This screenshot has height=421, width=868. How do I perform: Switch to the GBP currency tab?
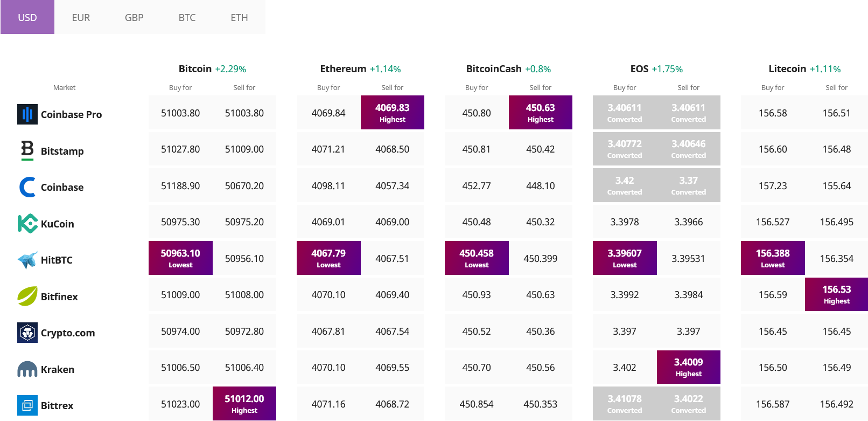click(134, 17)
